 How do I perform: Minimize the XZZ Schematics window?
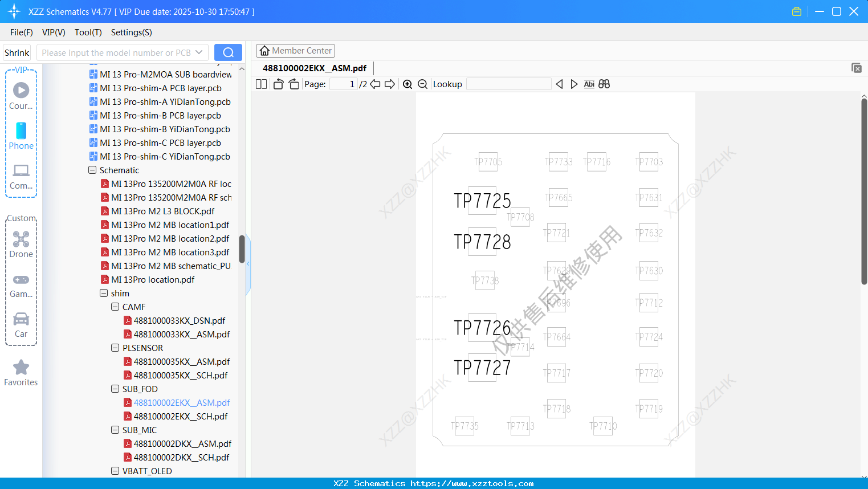(x=820, y=11)
